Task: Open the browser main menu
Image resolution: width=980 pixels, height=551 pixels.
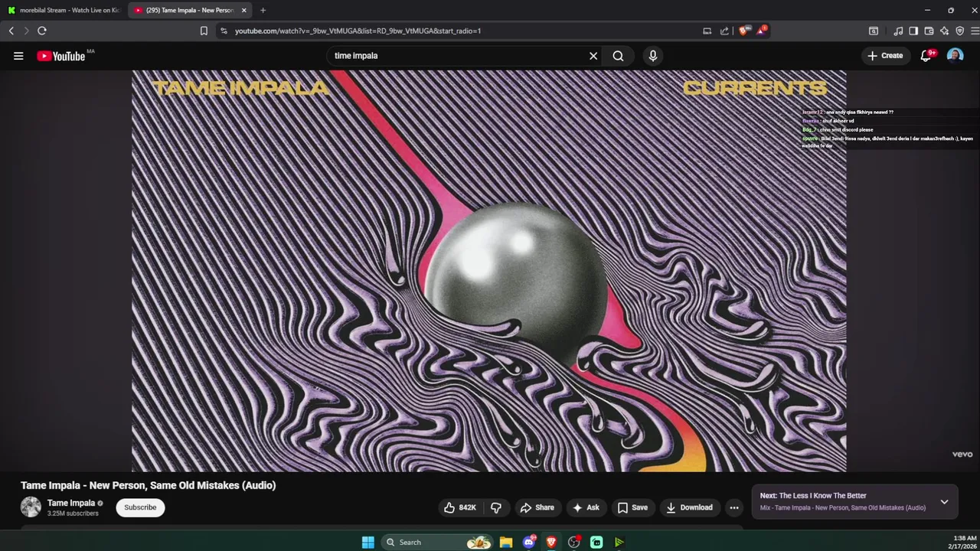Action: pyautogui.click(x=975, y=31)
